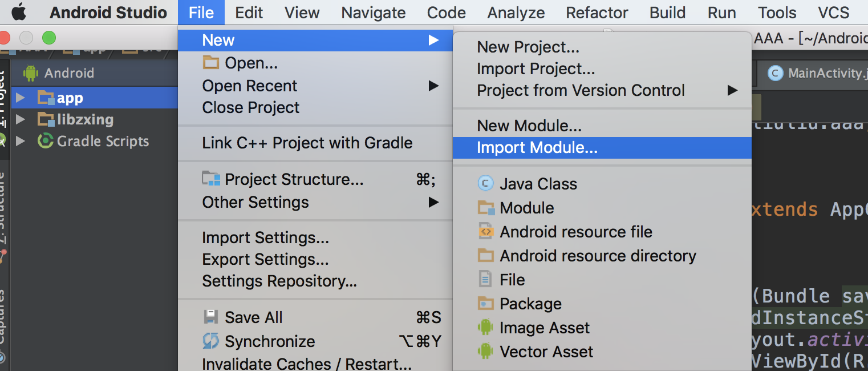Click the Synchronize refresh icon
This screenshot has height=371, width=868.
tap(210, 341)
